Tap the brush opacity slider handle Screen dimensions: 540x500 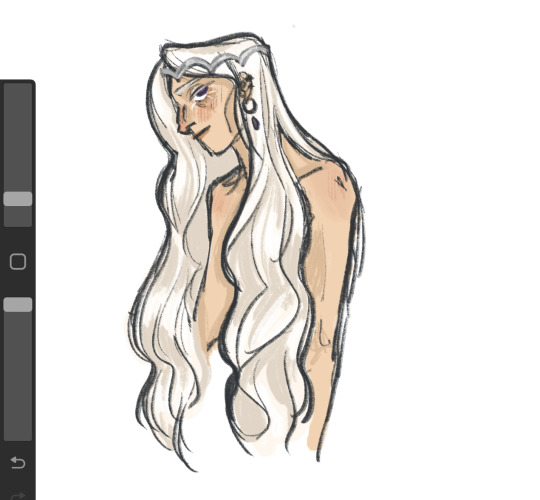(x=18, y=305)
